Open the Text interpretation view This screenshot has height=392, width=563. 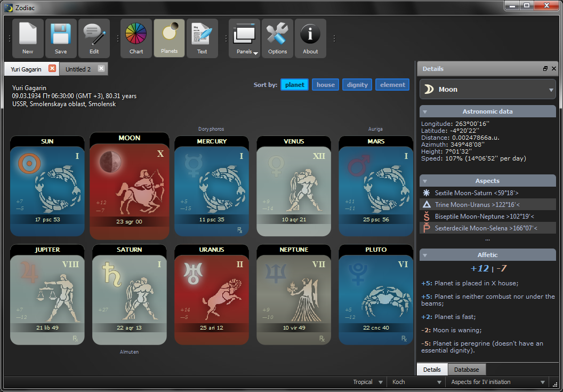tap(202, 38)
